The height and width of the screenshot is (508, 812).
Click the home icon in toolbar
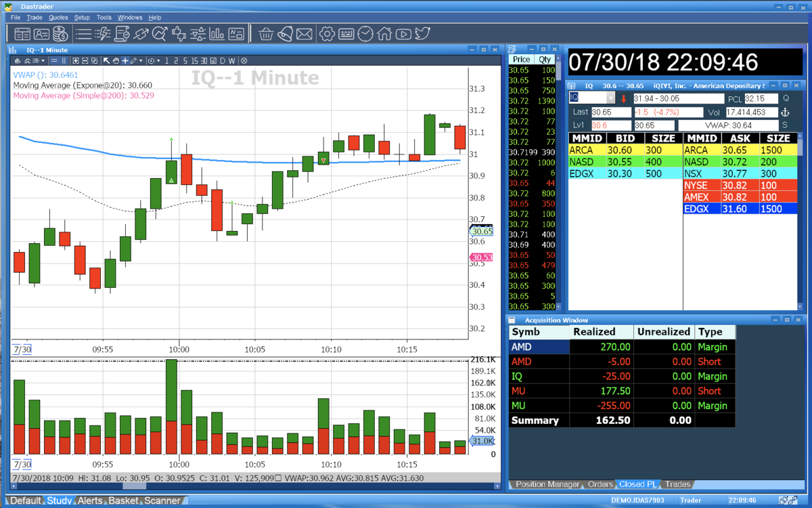click(384, 33)
